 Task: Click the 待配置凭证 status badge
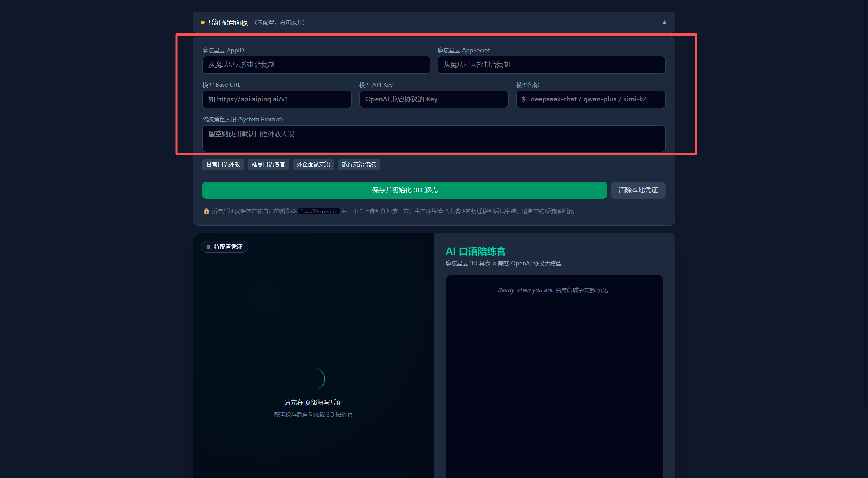[x=224, y=247]
